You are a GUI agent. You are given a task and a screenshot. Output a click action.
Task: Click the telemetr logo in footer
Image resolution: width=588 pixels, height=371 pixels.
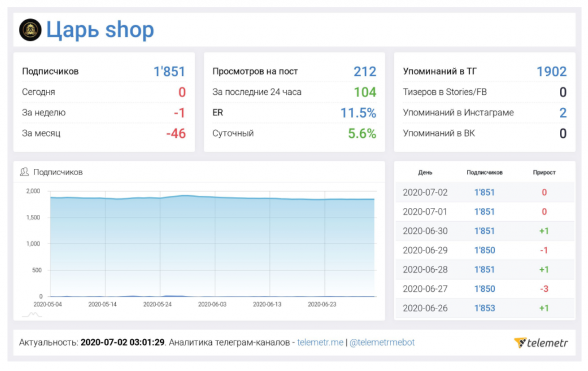540,343
